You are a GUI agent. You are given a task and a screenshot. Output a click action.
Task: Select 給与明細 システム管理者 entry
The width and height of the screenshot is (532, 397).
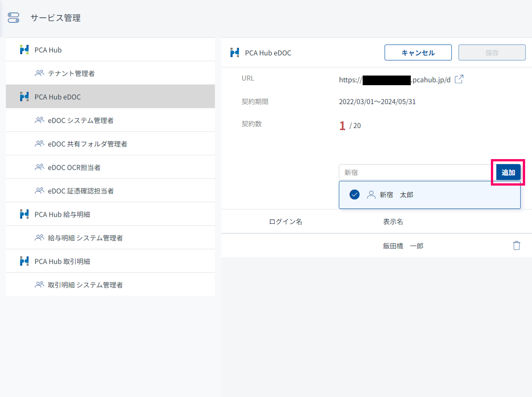pyautogui.click(x=85, y=238)
